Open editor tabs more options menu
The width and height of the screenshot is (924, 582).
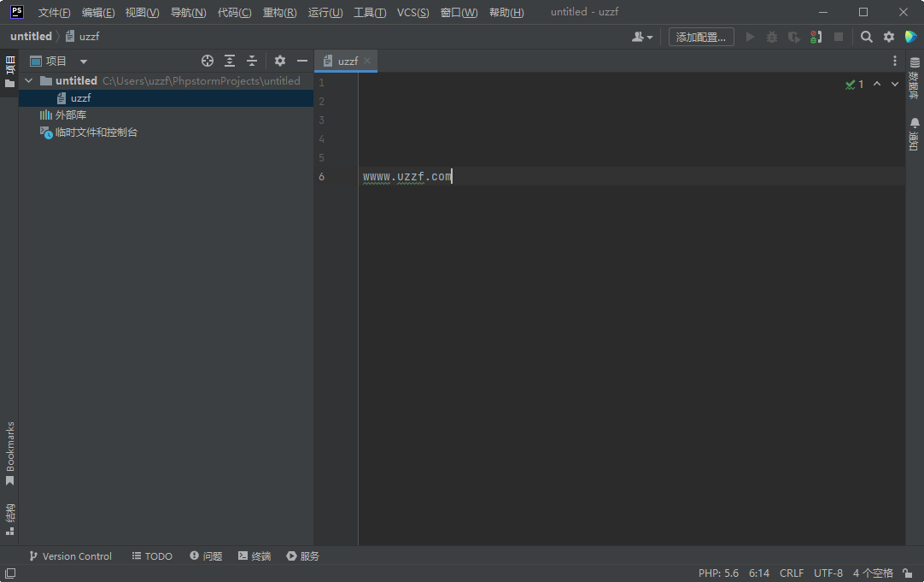pos(894,61)
